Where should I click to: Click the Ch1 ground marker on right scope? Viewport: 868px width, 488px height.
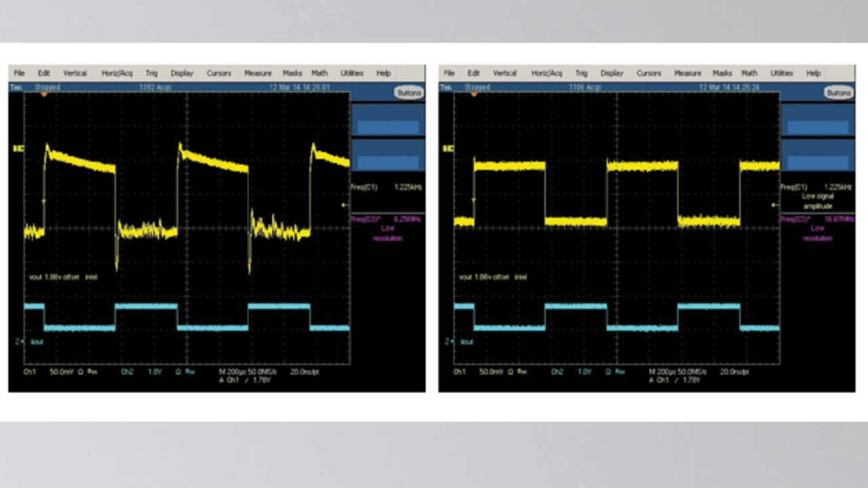pyautogui.click(x=448, y=148)
